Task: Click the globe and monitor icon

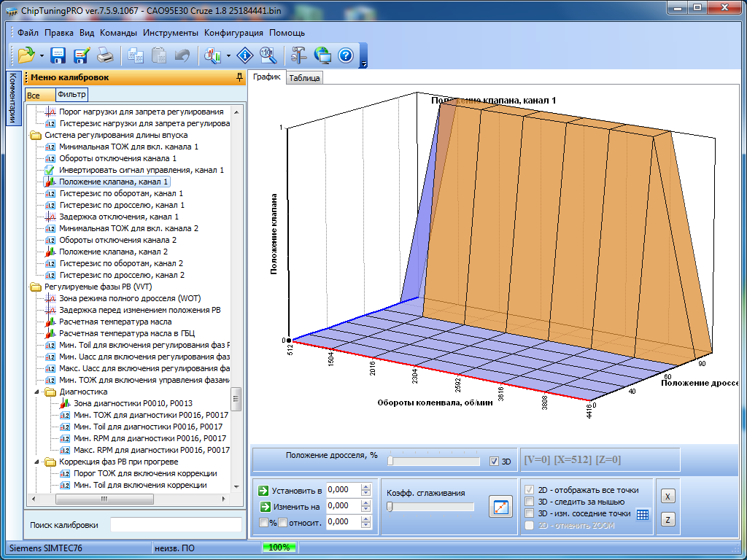Action: 322,55
